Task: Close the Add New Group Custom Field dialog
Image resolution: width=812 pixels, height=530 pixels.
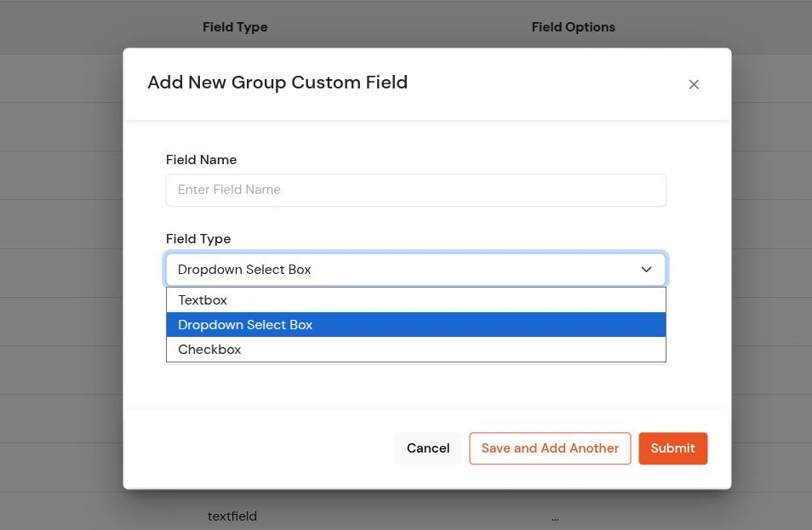Action: 694,84
